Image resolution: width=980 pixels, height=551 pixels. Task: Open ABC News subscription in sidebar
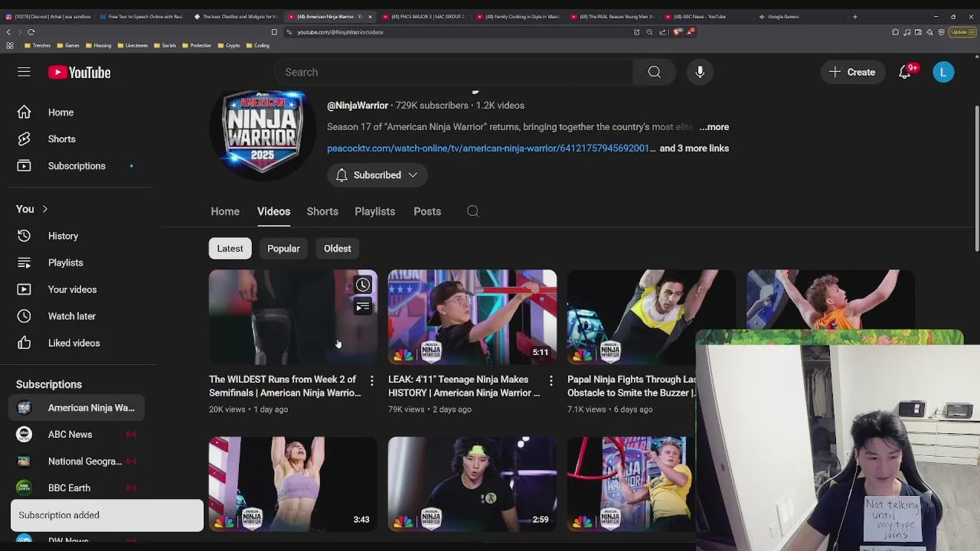click(x=77, y=435)
